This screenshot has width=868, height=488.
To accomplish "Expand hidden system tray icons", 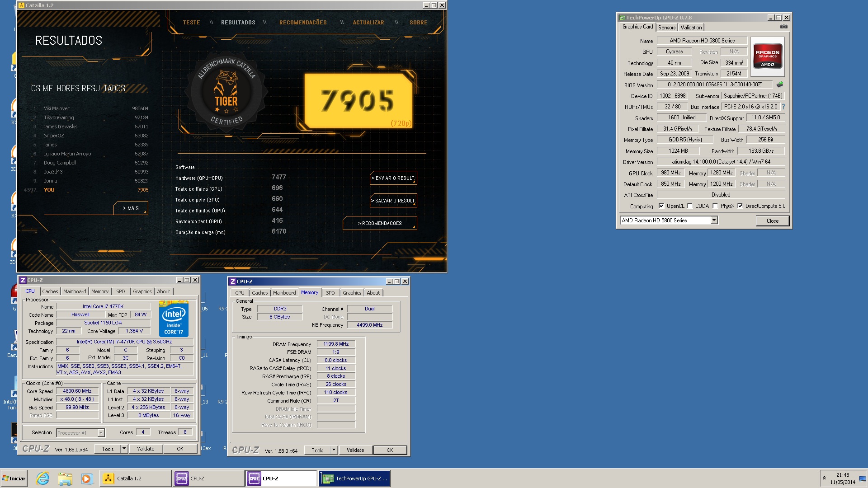I will pyautogui.click(x=824, y=478).
